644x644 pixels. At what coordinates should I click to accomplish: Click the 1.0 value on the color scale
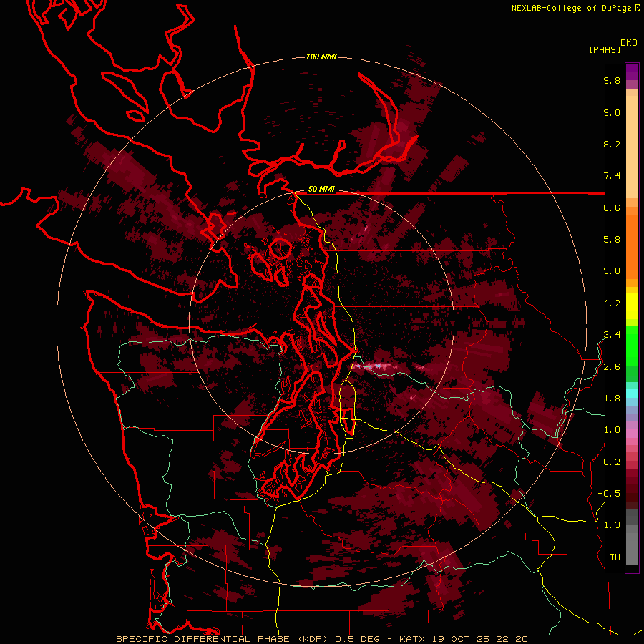[x=612, y=431]
